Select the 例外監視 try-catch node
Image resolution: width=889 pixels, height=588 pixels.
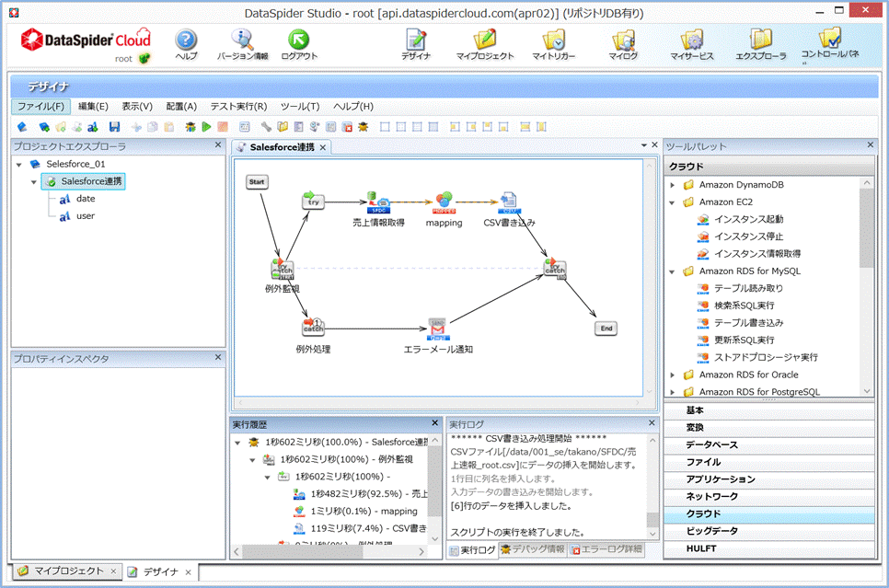tap(283, 269)
